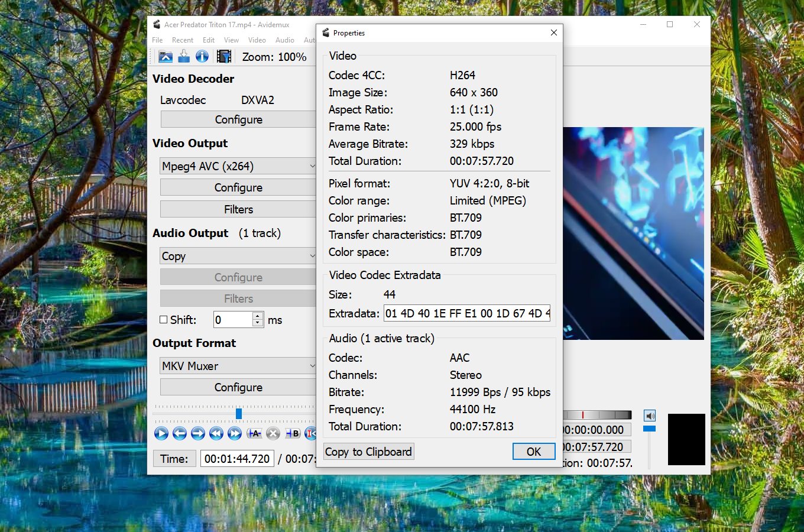Increase Shift value with up arrow
Screen dimensions: 804x532
[258, 316]
